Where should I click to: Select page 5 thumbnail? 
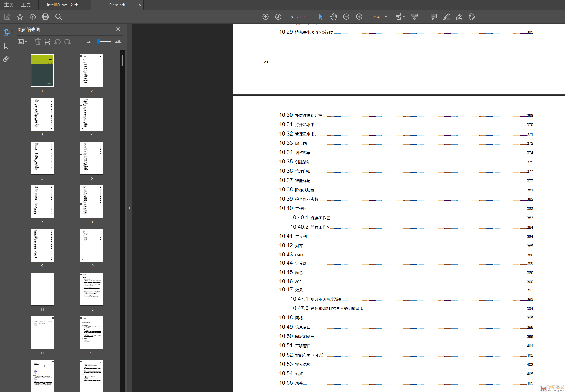[42, 158]
